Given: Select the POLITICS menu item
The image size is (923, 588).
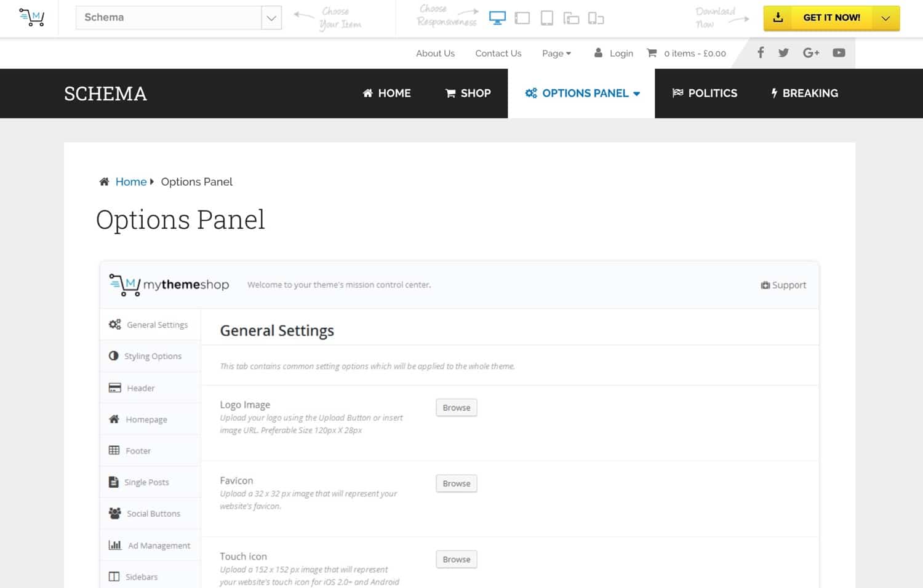Looking at the screenshot, I should pos(705,93).
